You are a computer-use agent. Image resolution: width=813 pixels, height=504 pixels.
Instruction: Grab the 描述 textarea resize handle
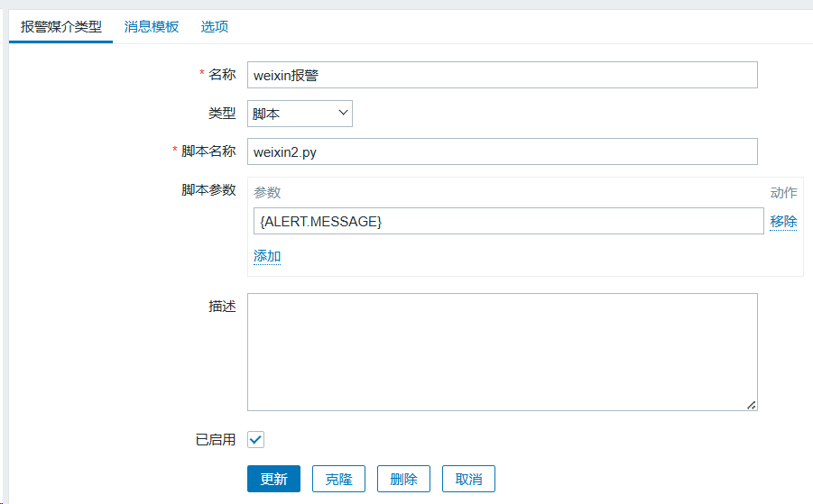click(751, 405)
